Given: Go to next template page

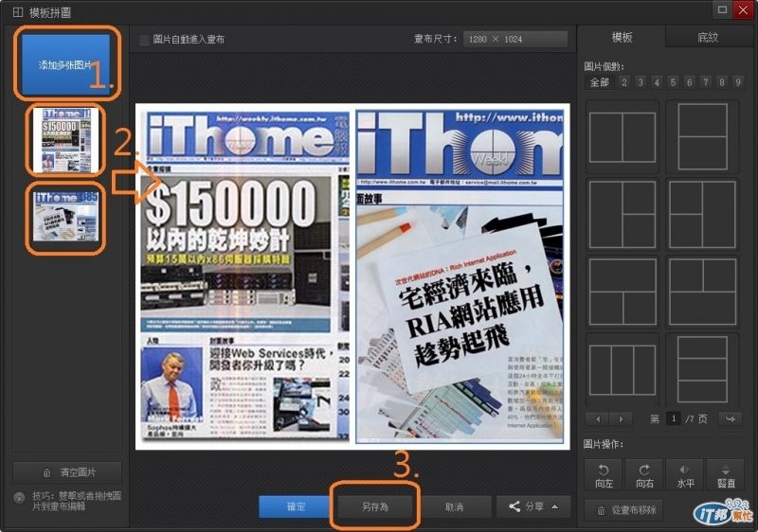Looking at the screenshot, I should click(622, 418).
